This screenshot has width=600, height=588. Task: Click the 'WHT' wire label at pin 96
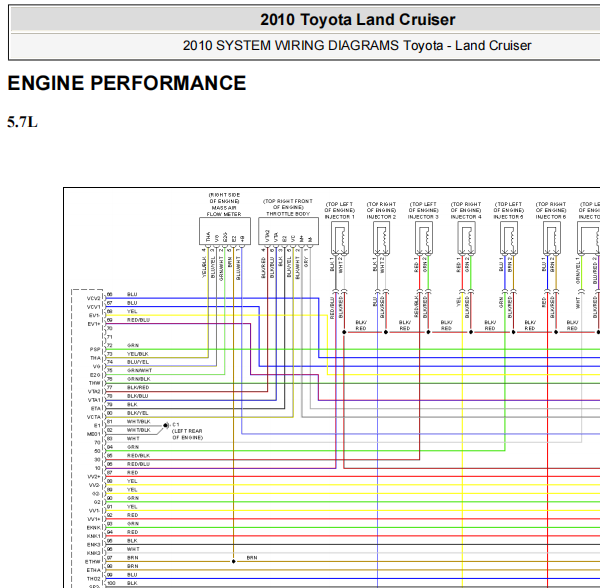(133, 549)
